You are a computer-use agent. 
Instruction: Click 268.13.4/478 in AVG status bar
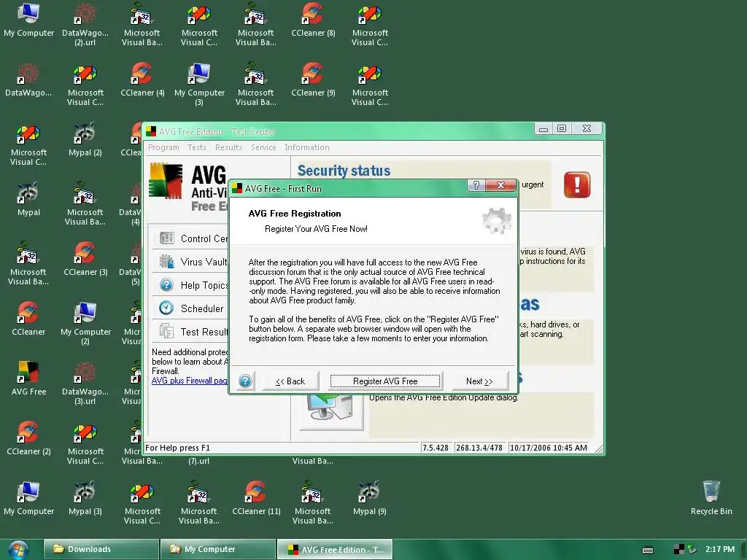[x=479, y=448]
